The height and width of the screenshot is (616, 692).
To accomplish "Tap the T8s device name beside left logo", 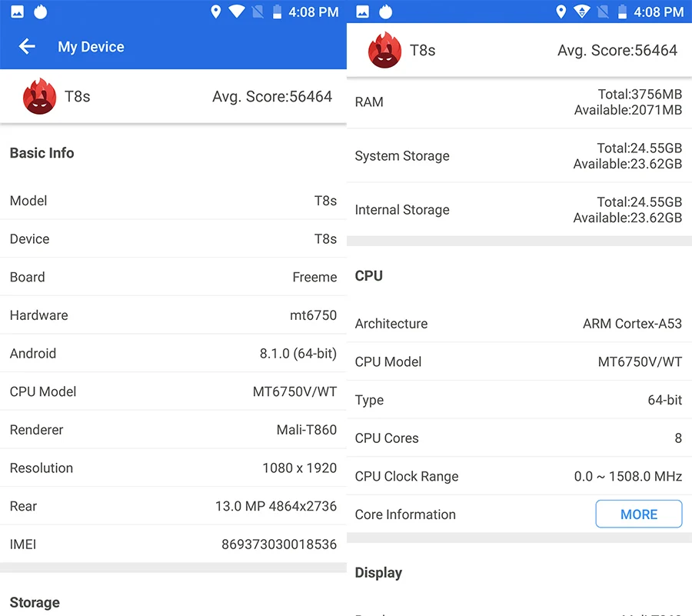I will [x=77, y=96].
